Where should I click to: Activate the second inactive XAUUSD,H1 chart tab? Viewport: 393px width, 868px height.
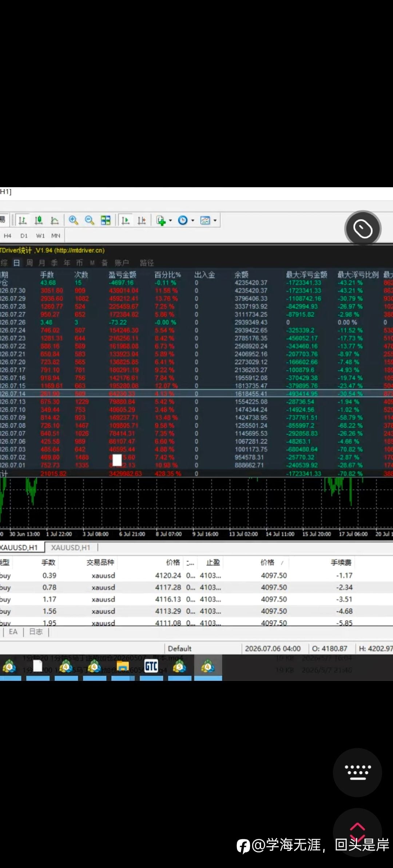coord(71,547)
